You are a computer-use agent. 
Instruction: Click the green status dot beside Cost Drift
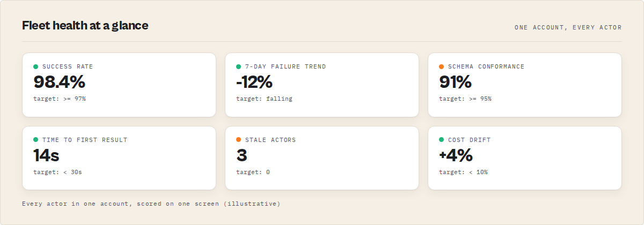[442, 140]
